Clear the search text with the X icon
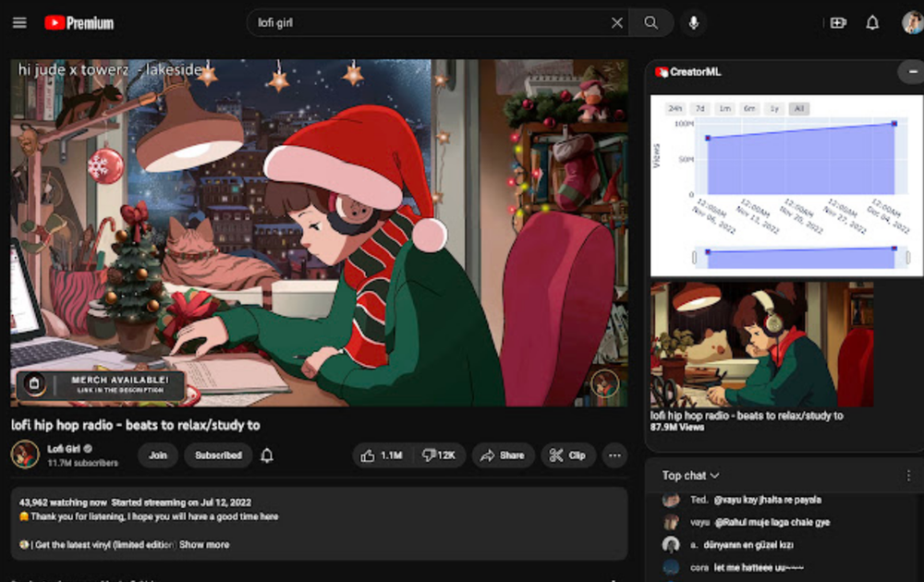 [616, 23]
